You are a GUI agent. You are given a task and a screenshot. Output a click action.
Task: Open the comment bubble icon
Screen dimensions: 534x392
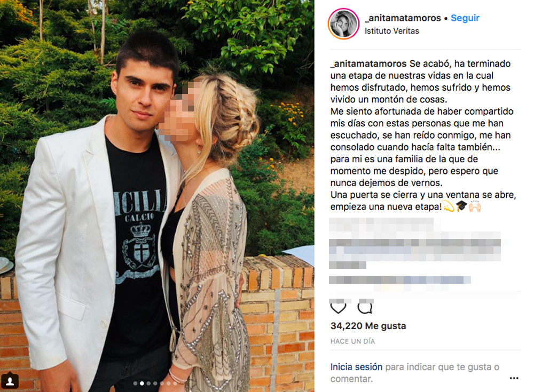[365, 308]
